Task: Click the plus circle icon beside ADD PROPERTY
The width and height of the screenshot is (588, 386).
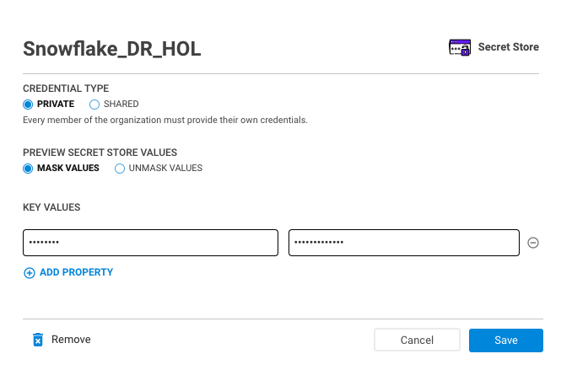Action: [x=30, y=273]
